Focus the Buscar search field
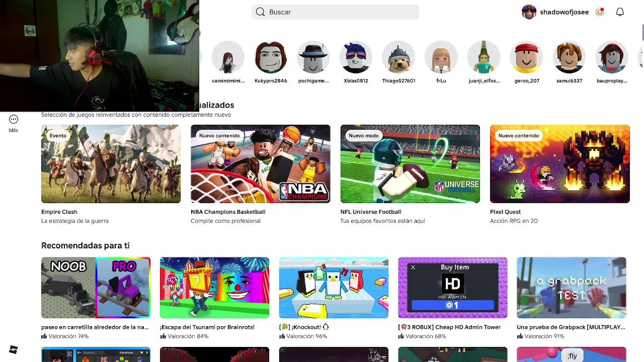 pos(335,12)
